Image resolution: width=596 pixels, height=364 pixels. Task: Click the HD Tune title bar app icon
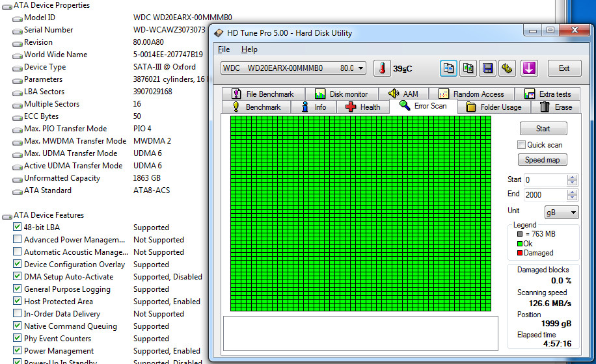[x=219, y=33]
